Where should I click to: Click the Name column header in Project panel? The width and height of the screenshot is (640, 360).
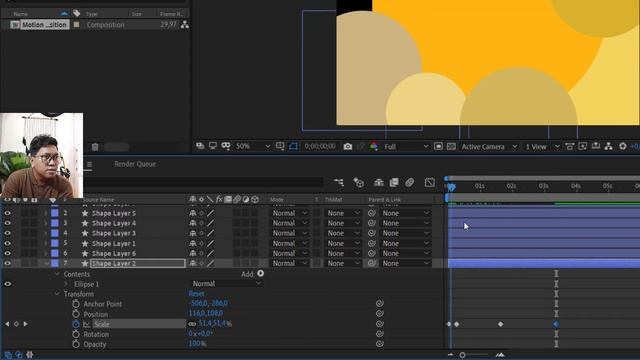[20, 14]
